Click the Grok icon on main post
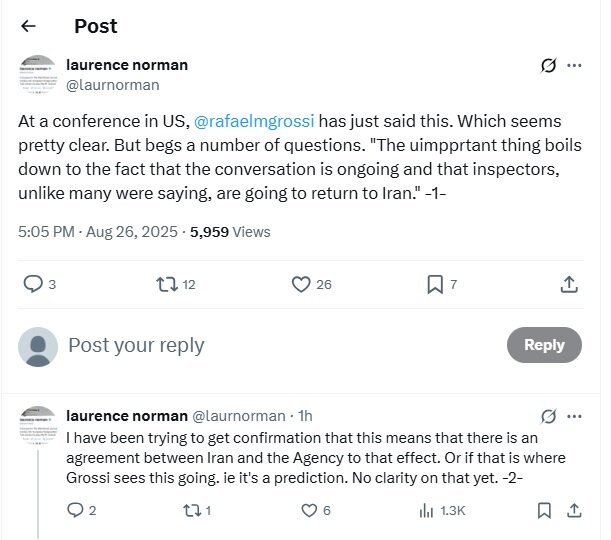Viewport: 611px width, 540px height. (548, 66)
